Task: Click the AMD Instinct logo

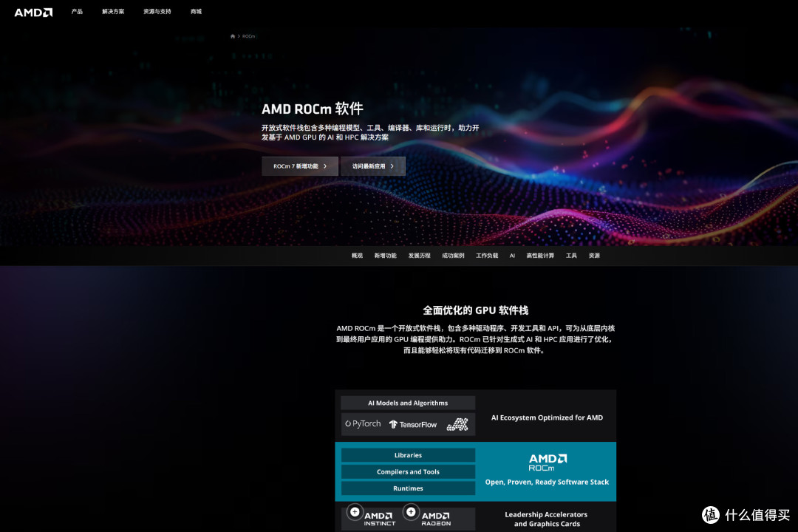Action: point(379,519)
